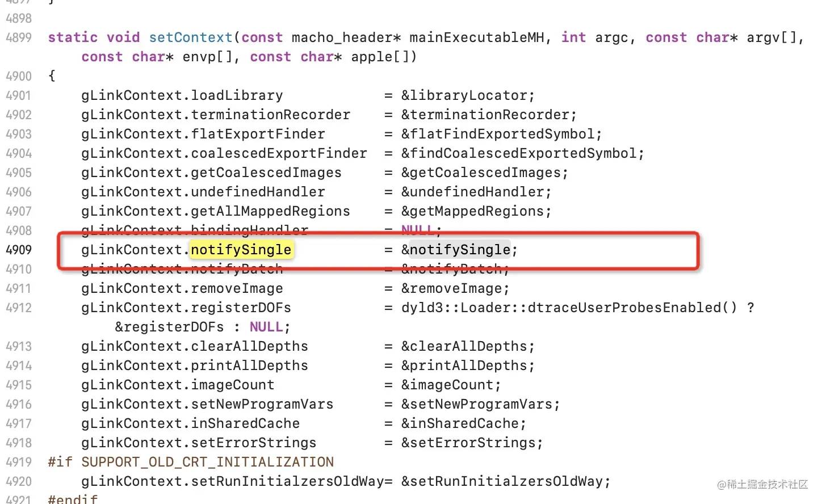This screenshot has width=822, height=504.
Task: Click gLinkContext.setRunInitialzersOldWay member
Action: (233, 481)
